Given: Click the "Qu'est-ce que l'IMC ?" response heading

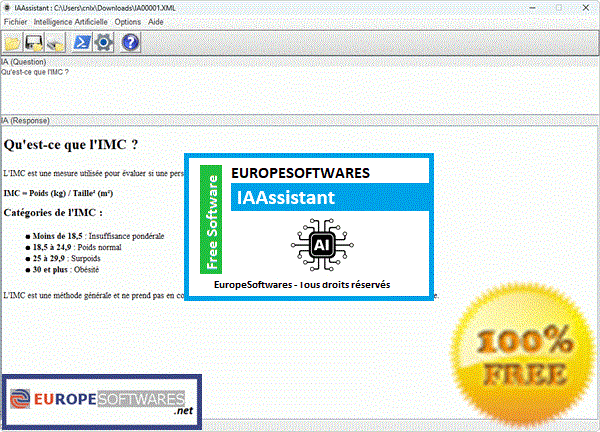Looking at the screenshot, I should click(70, 145).
